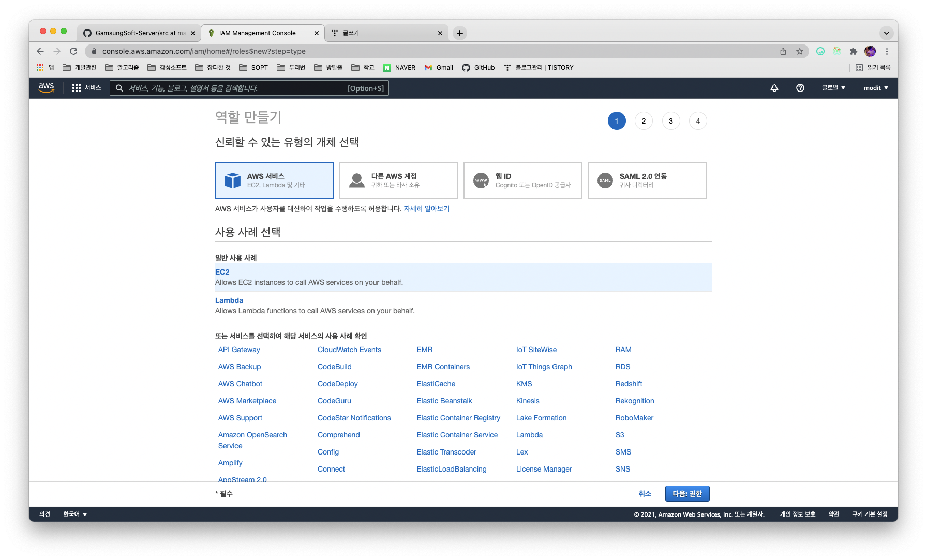927x560 pixels.
Task: Click the 취소 cancel link
Action: (x=645, y=494)
